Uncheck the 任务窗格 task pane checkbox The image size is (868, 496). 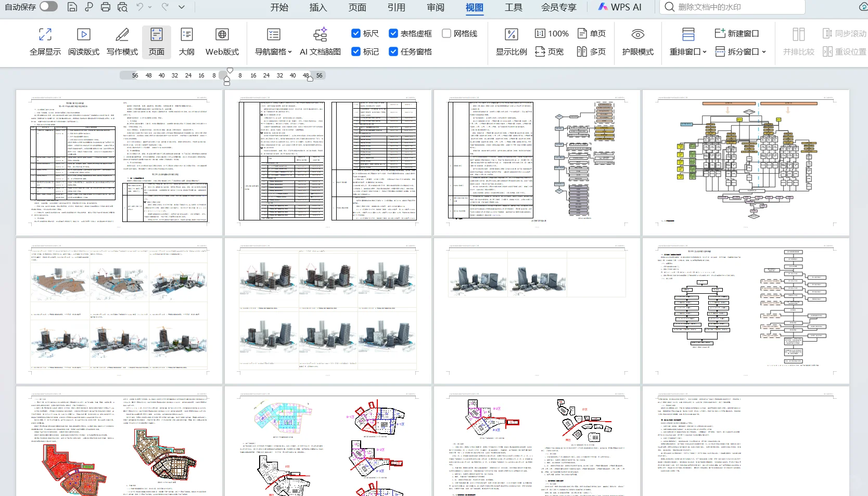pyautogui.click(x=393, y=51)
